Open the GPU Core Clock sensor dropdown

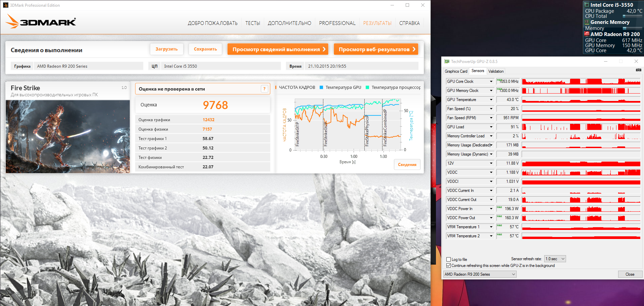[x=491, y=81]
